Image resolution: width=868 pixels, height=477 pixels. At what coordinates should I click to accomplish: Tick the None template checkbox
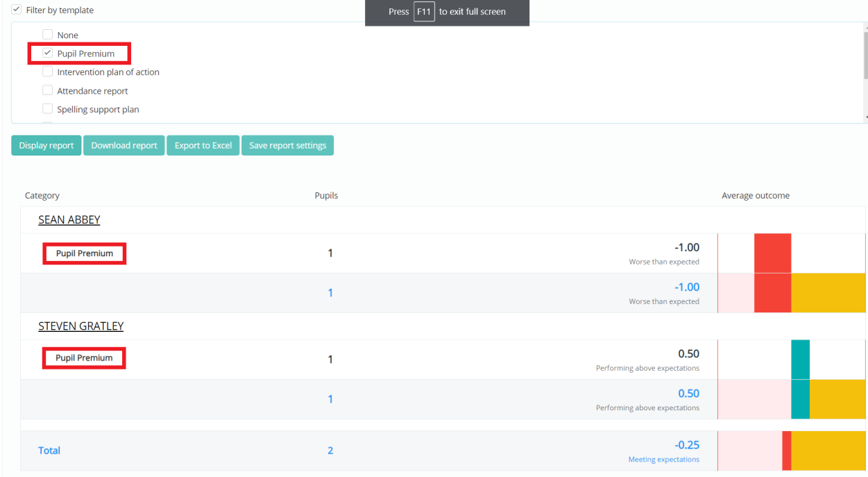[47, 35]
